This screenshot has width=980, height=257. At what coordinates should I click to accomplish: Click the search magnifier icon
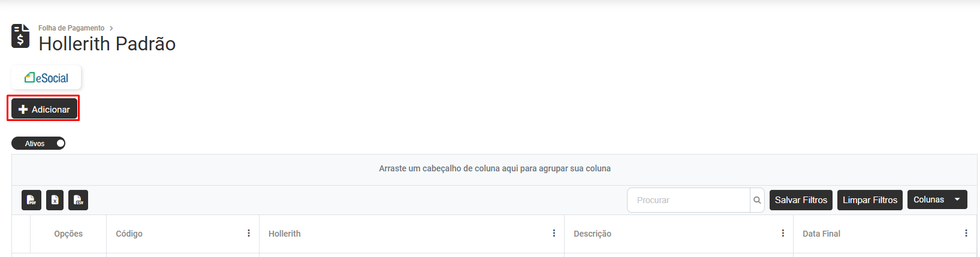click(x=757, y=200)
